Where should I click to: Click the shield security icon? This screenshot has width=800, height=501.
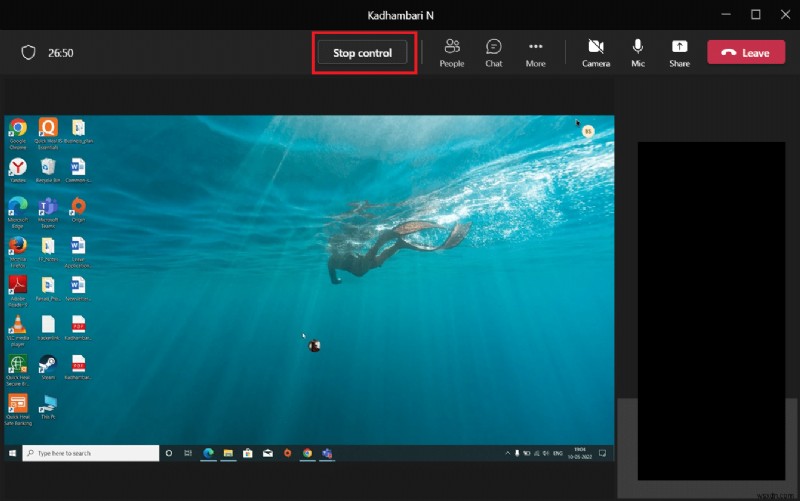(29, 53)
